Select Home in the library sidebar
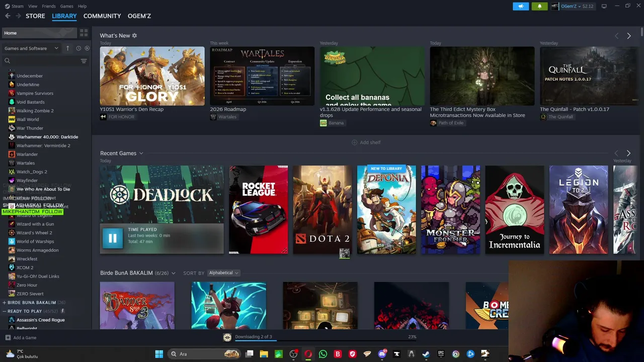The height and width of the screenshot is (362, 644). pos(38,33)
